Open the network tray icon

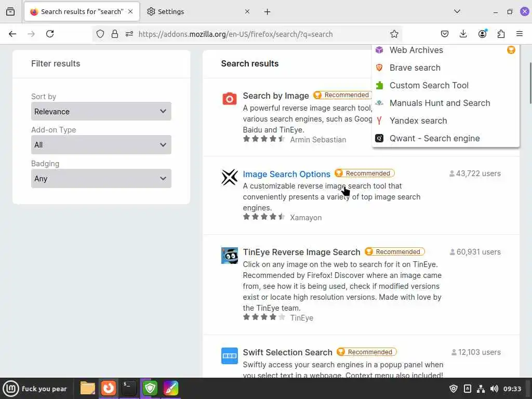coord(481,389)
